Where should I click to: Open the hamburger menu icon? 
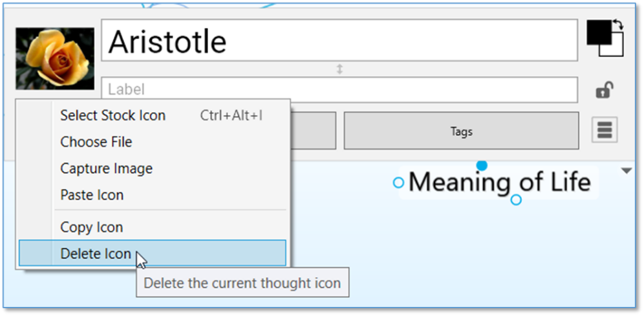(x=605, y=130)
